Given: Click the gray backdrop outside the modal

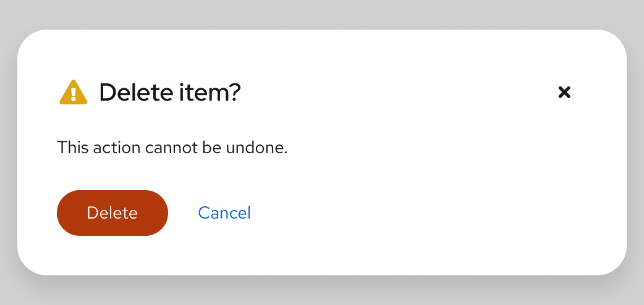Looking at the screenshot, I should coord(321,14).
